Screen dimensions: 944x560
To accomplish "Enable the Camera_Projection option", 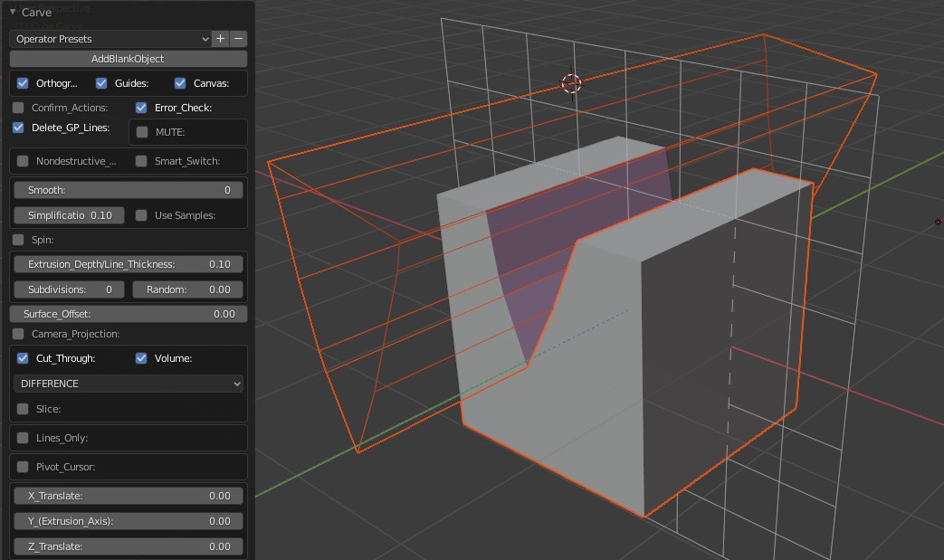I will [19, 334].
